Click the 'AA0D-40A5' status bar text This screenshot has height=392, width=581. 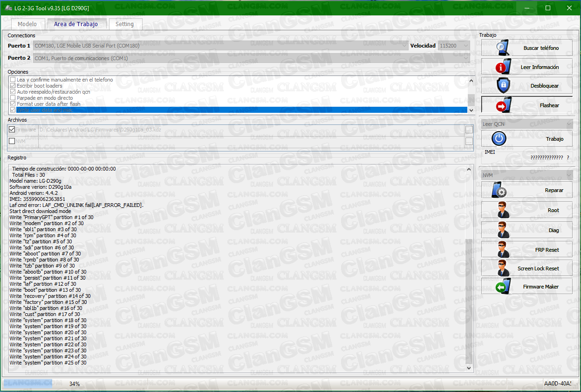[558, 384]
